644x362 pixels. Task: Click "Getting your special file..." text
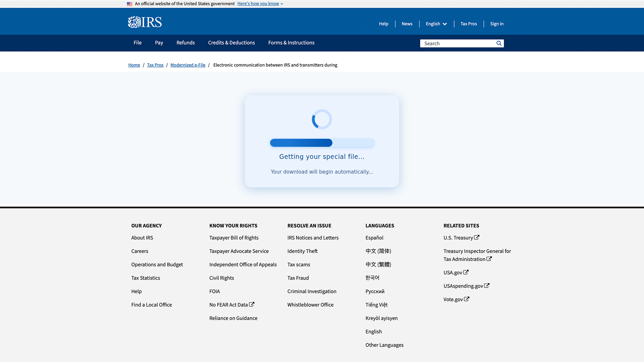pyautogui.click(x=322, y=157)
